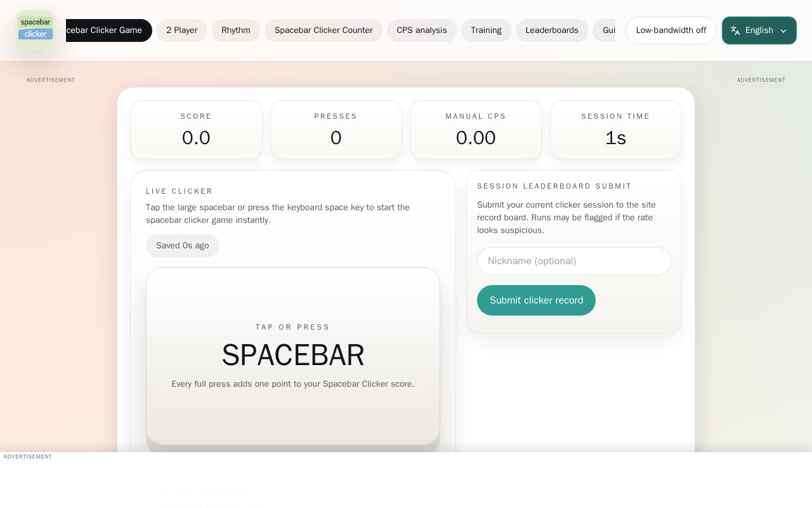Click the SESSION TIME value

click(616, 138)
